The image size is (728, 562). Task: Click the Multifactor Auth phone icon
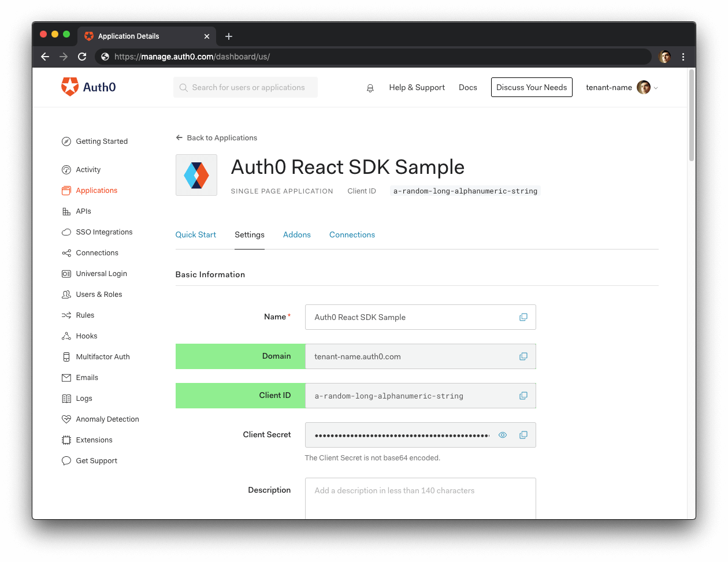coord(66,357)
